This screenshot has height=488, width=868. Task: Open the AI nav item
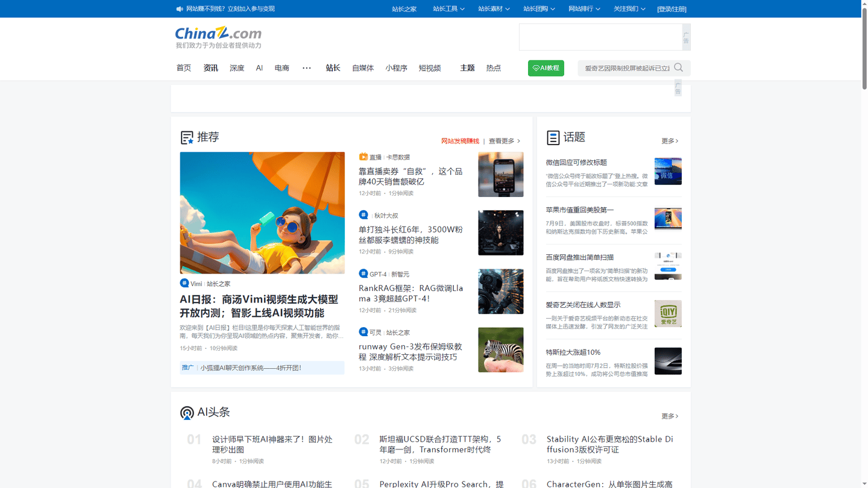point(259,68)
